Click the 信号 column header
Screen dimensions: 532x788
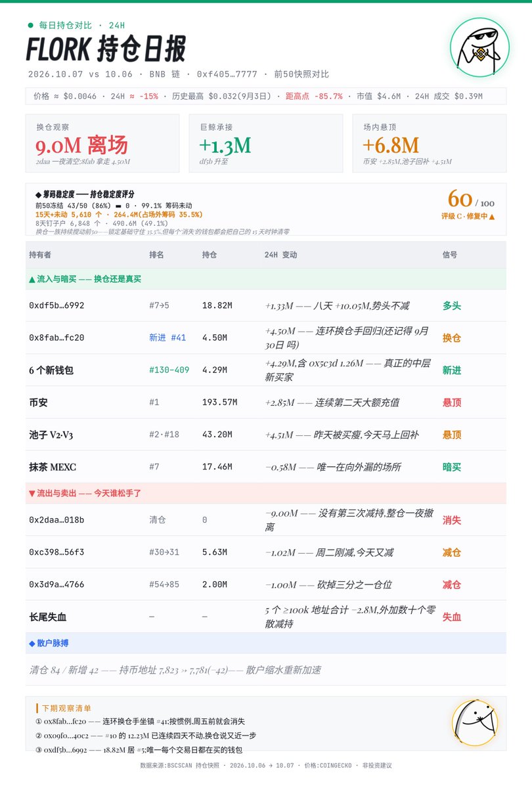(x=450, y=255)
